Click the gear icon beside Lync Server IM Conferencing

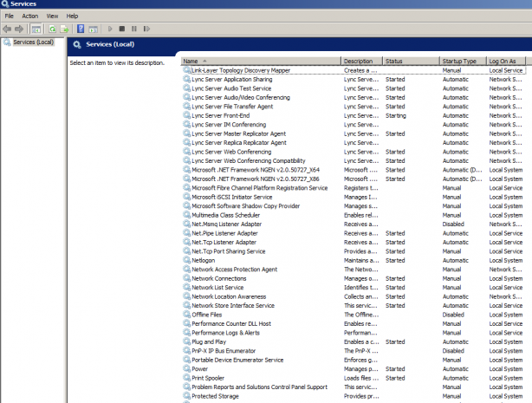186,125
